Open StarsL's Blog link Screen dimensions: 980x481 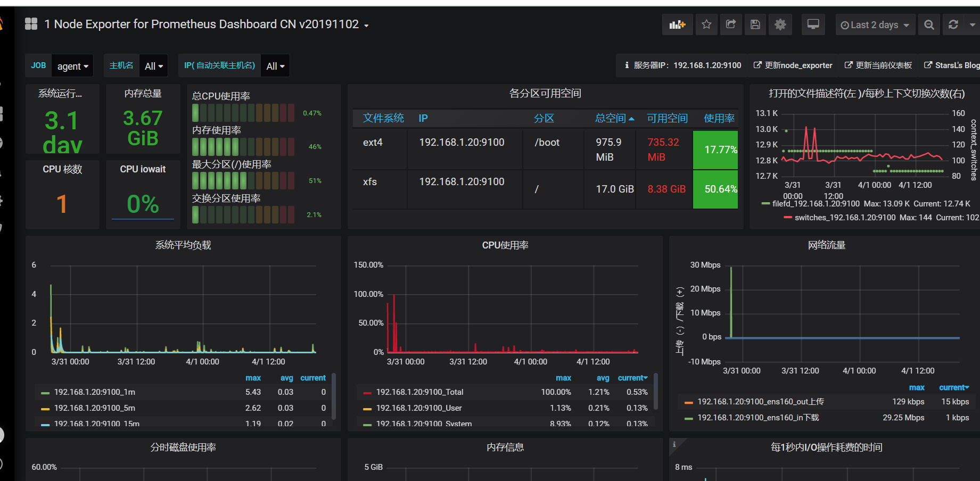pos(952,65)
